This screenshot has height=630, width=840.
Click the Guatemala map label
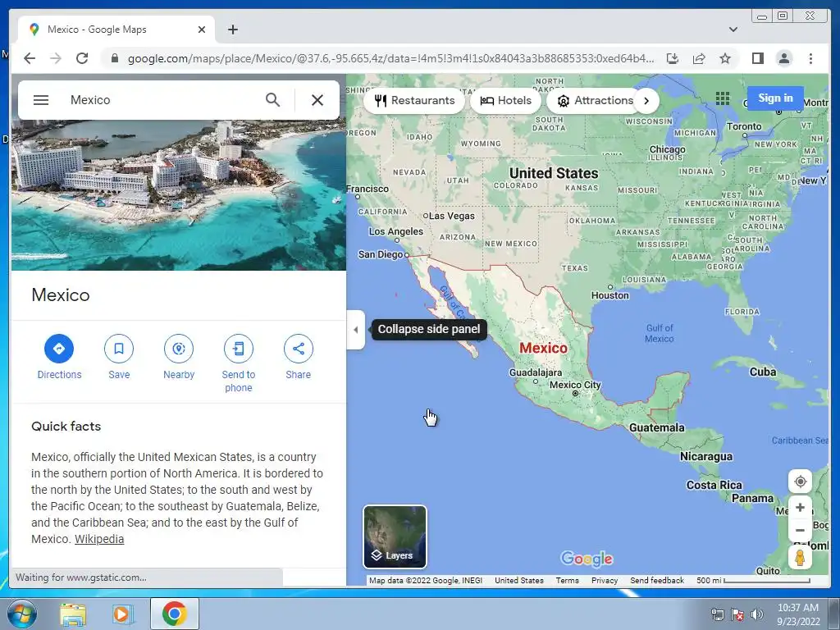656,427
